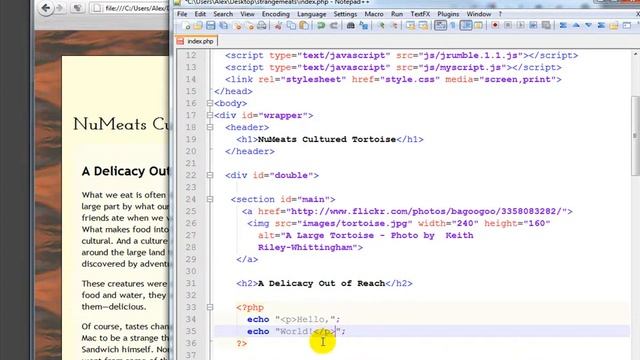The image size is (640, 360).
Task: Click the editor vertical scrollbar thumb
Action: [635, 136]
